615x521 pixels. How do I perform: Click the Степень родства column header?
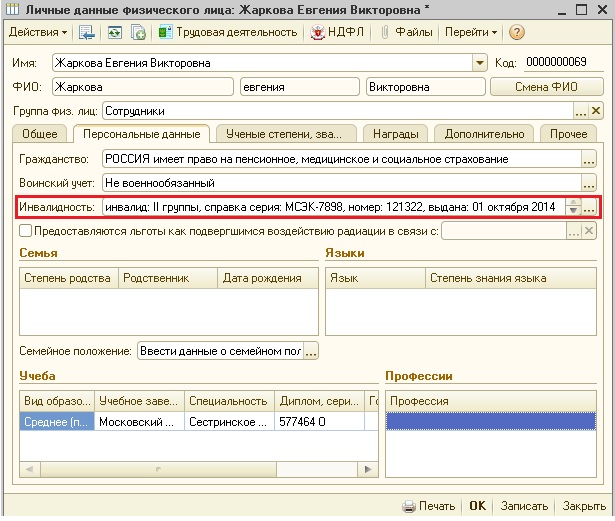pos(69,278)
